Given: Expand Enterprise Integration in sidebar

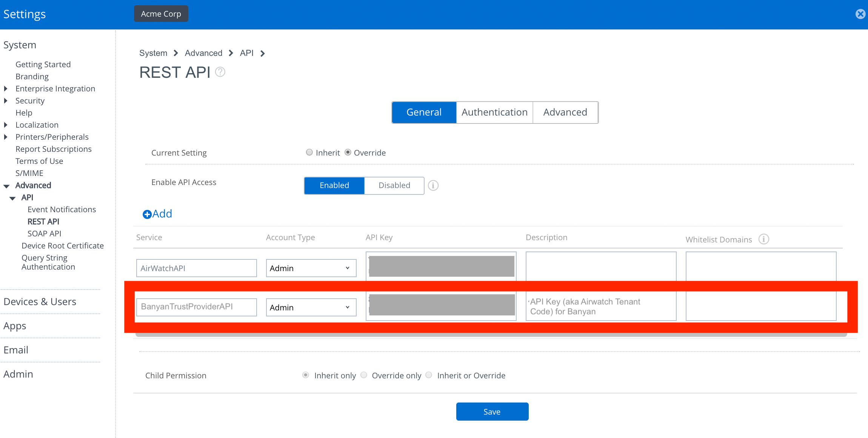Looking at the screenshot, I should click(6, 89).
